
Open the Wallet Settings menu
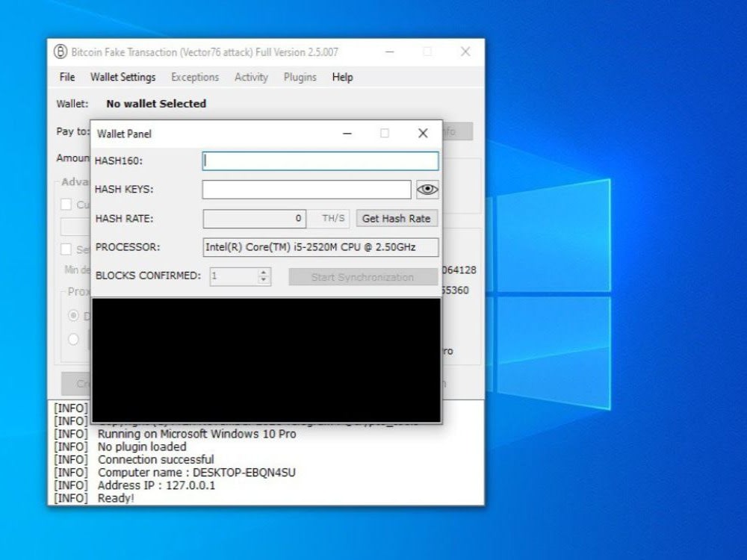(123, 77)
